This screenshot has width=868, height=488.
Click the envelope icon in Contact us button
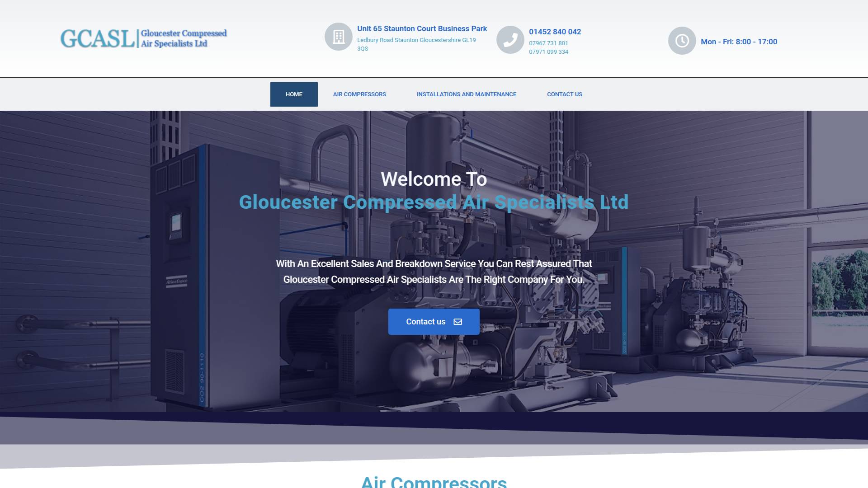[x=458, y=322]
